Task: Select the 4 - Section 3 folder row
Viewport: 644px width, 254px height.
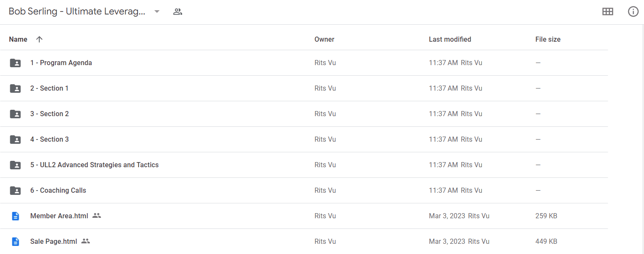Action: click(304, 140)
